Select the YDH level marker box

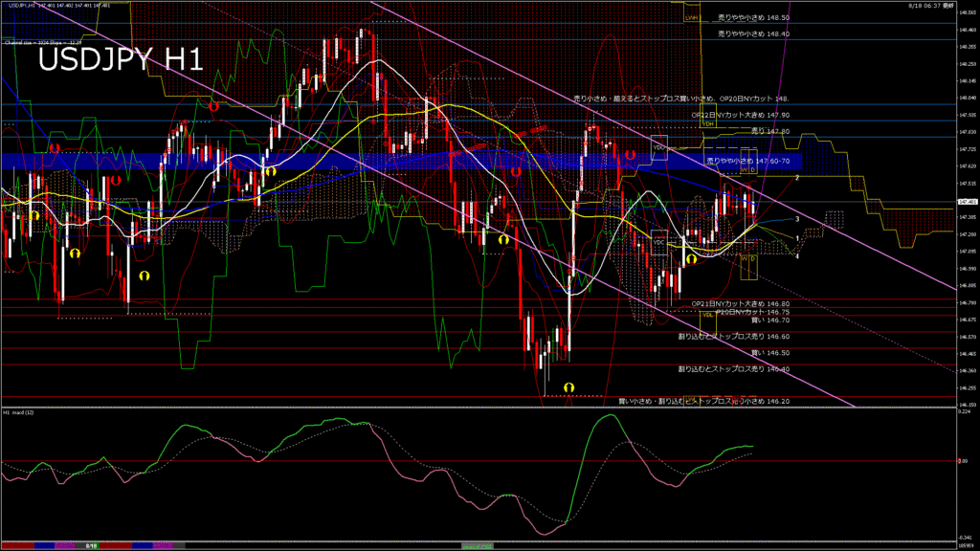click(x=707, y=123)
